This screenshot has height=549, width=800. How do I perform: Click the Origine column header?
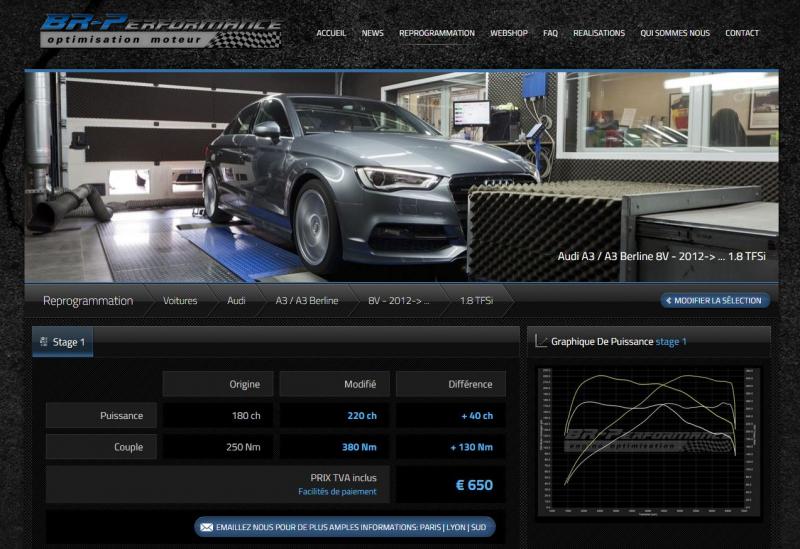218,384
